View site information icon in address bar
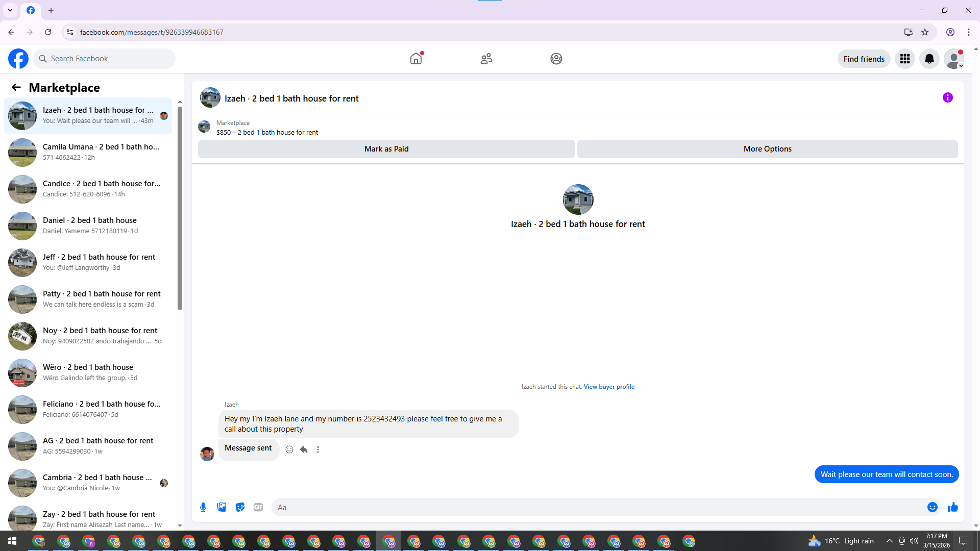Viewport: 980px width, 551px height. pyautogui.click(x=70, y=32)
